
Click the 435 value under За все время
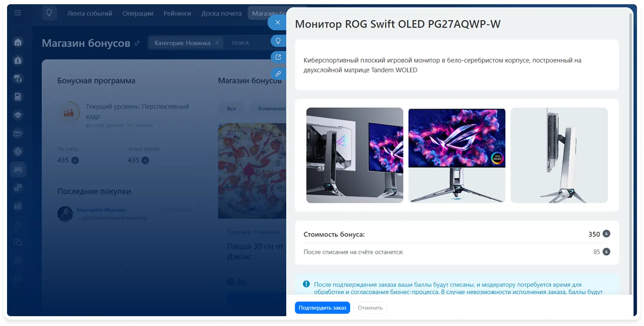click(133, 160)
